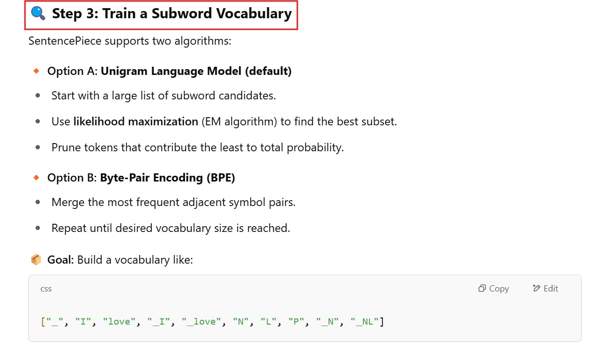Click the "Start with a large list" bullet

click(163, 96)
